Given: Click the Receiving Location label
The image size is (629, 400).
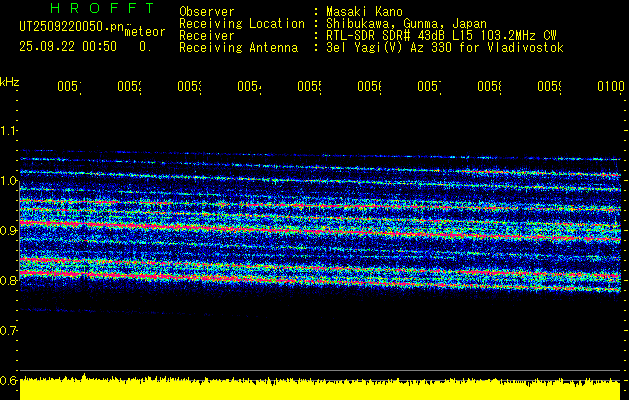Looking at the screenshot, I should (242, 24).
